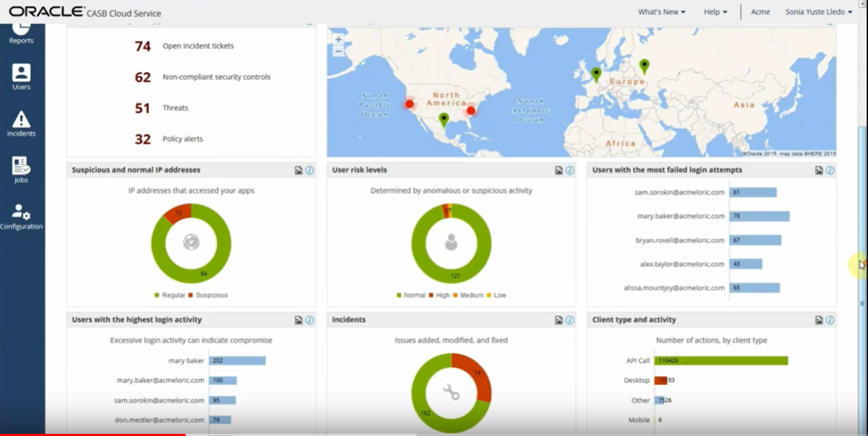Show info for Client type and activity
The height and width of the screenshot is (436, 868).
coord(830,320)
